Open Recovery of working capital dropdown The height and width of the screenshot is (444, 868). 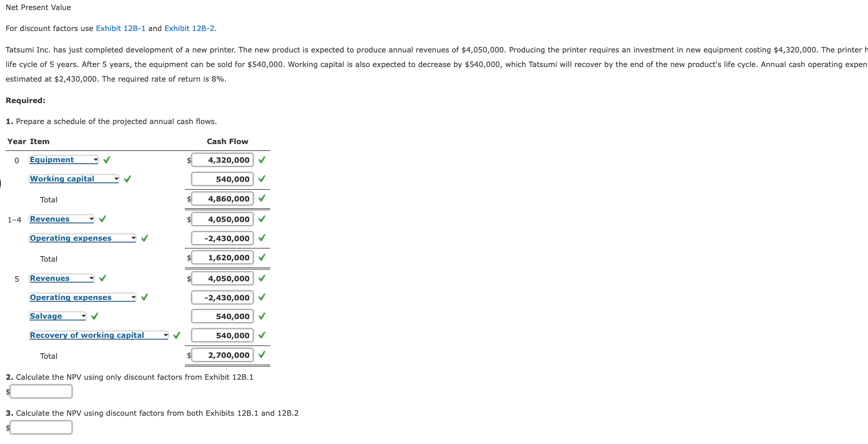(x=99, y=335)
